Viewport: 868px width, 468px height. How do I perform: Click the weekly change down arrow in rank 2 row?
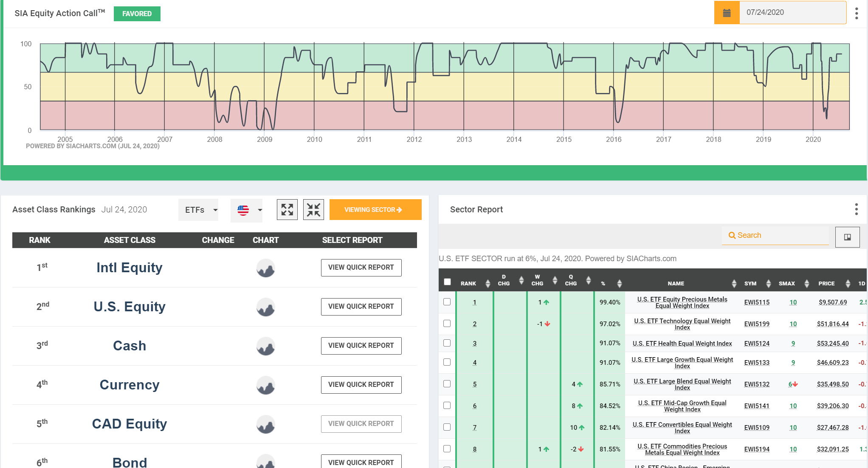pyautogui.click(x=547, y=324)
